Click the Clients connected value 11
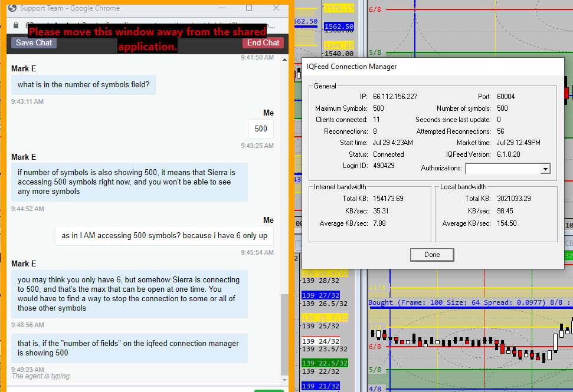 tap(376, 119)
